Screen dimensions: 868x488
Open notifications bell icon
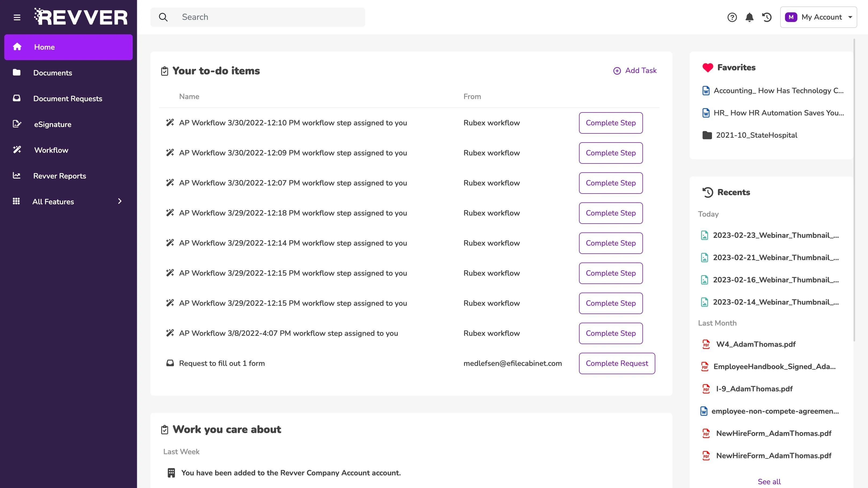(749, 17)
